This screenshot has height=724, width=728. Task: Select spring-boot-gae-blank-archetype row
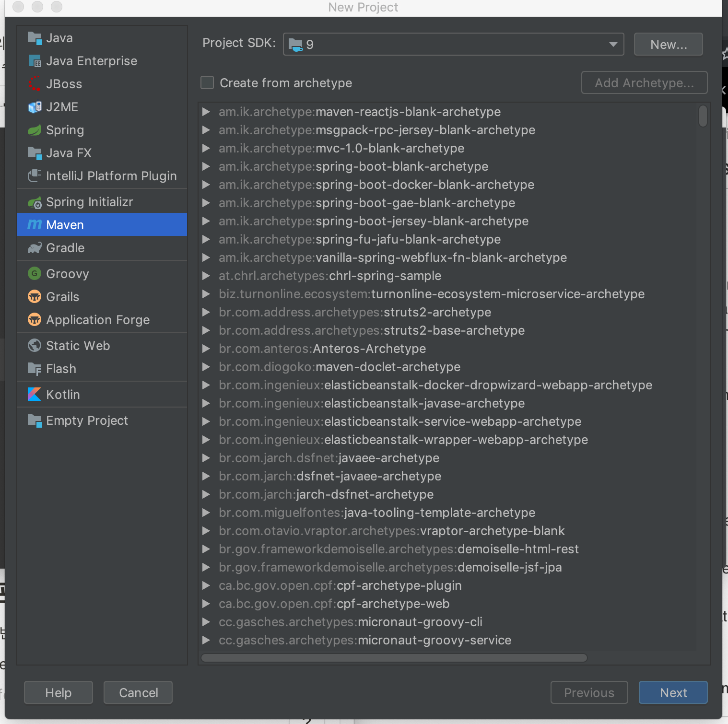pos(448,203)
